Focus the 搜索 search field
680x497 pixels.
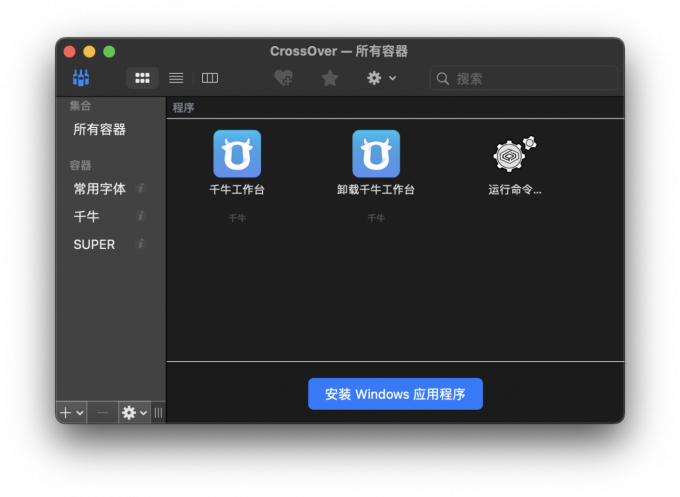click(x=524, y=78)
